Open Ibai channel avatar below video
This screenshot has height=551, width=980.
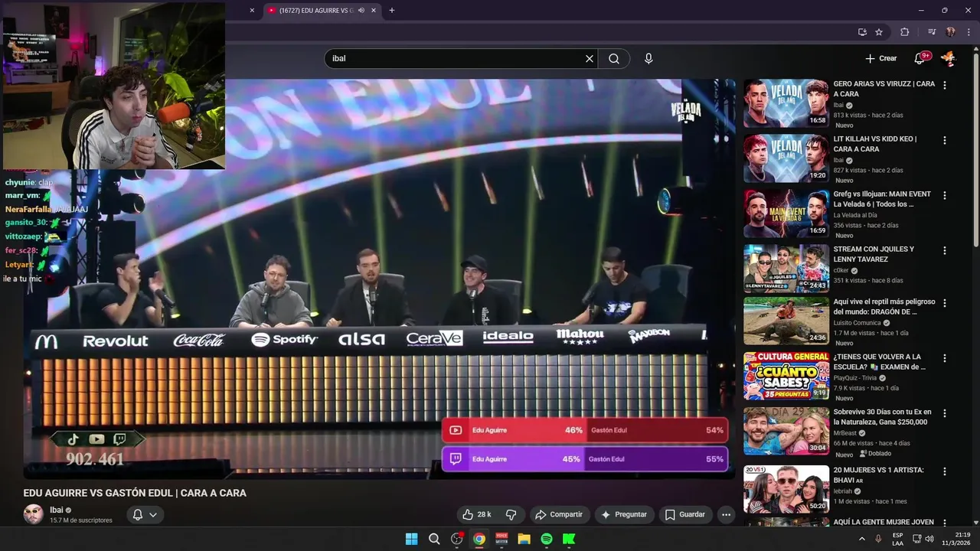34,514
